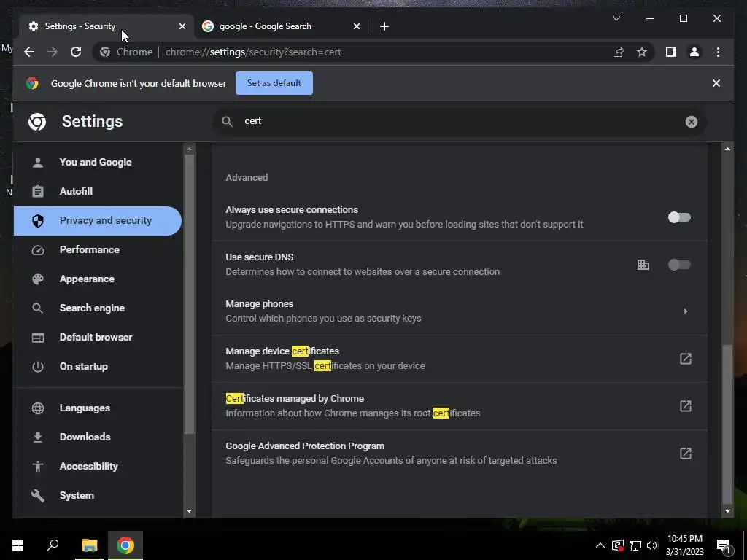Click the share page icon in address bar

[x=619, y=52]
